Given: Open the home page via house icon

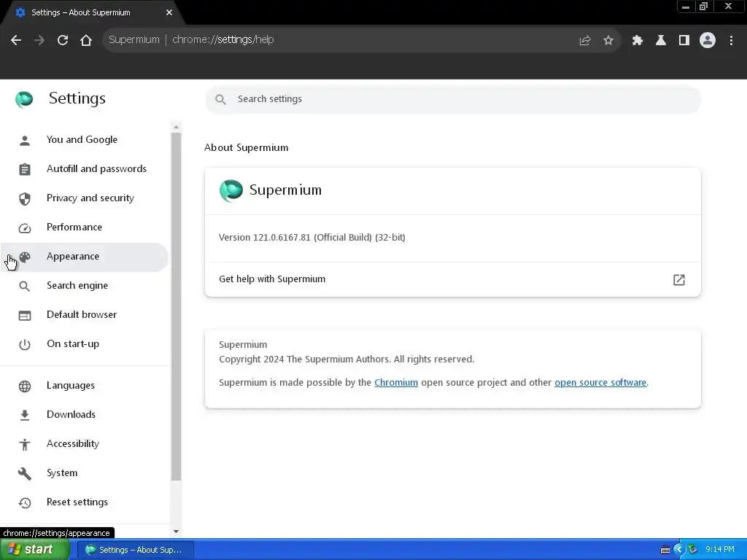Looking at the screenshot, I should pos(86,40).
